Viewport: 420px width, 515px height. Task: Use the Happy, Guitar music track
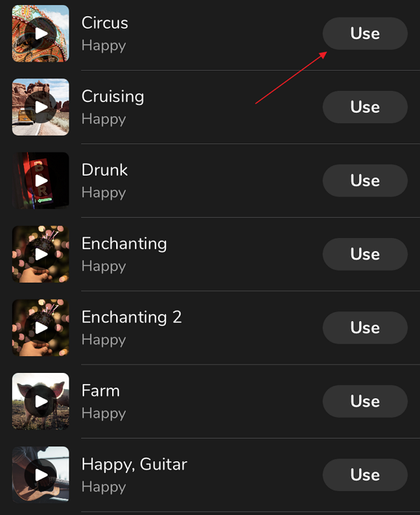(x=365, y=475)
